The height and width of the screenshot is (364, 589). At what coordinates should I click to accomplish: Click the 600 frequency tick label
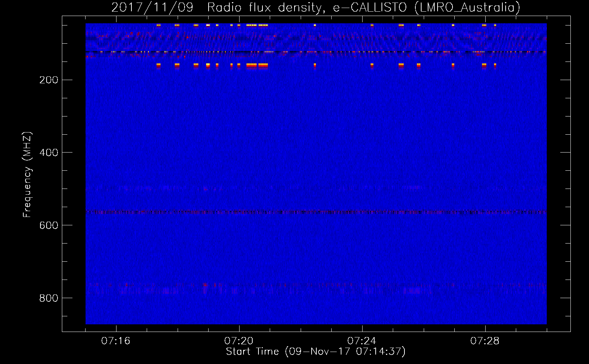coord(49,225)
